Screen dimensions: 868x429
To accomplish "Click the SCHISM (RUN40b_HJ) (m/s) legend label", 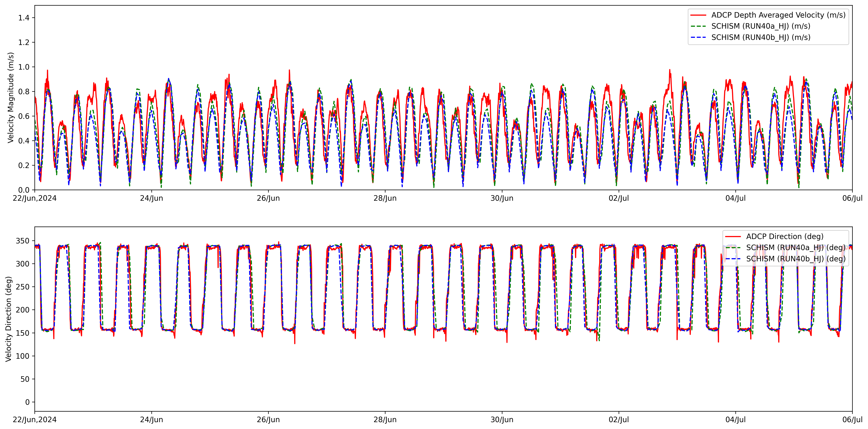I will tap(761, 37).
